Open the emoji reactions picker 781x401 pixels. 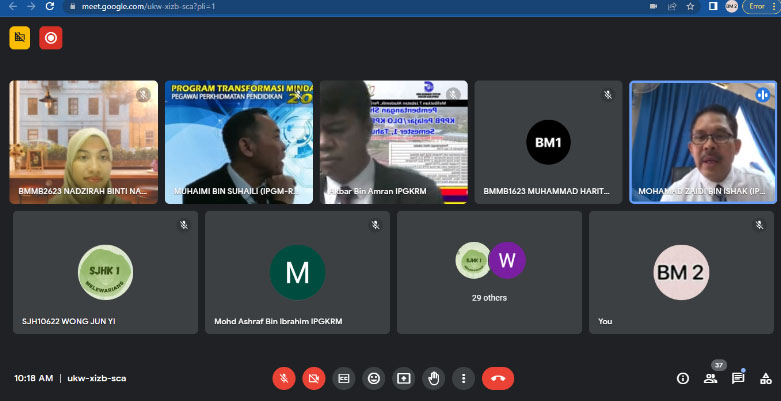tap(374, 378)
